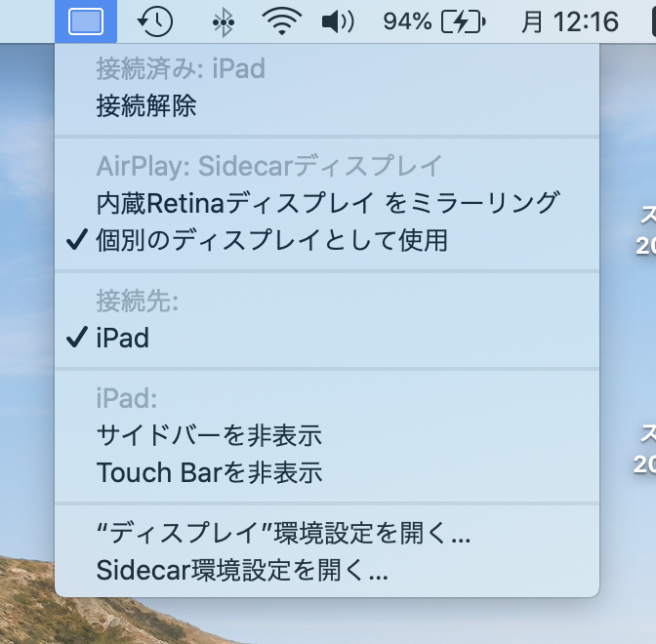656x644 pixels.
Task: Click the battery charging status icon
Action: click(x=463, y=22)
